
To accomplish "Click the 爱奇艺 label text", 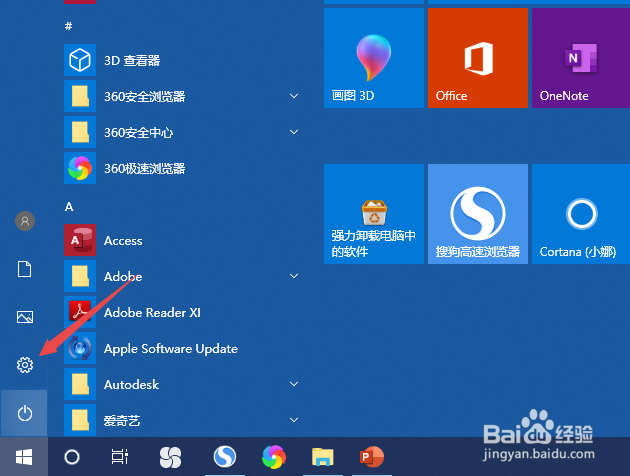I will [x=122, y=421].
